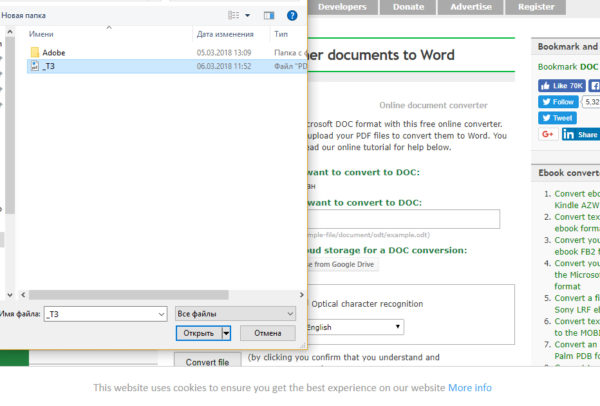This screenshot has width=600, height=406.
Task: Click navigation pane scroll up arrow
Action: pyautogui.click(x=10, y=32)
